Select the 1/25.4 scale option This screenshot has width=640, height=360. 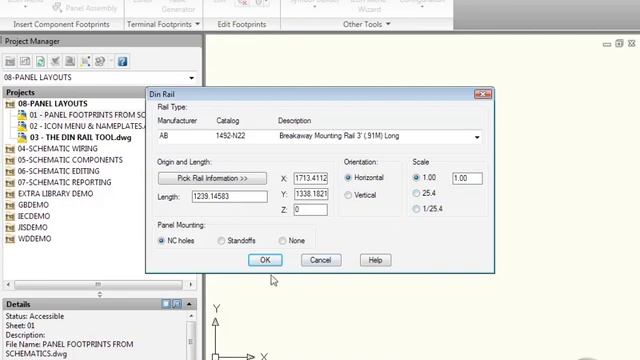(416, 209)
